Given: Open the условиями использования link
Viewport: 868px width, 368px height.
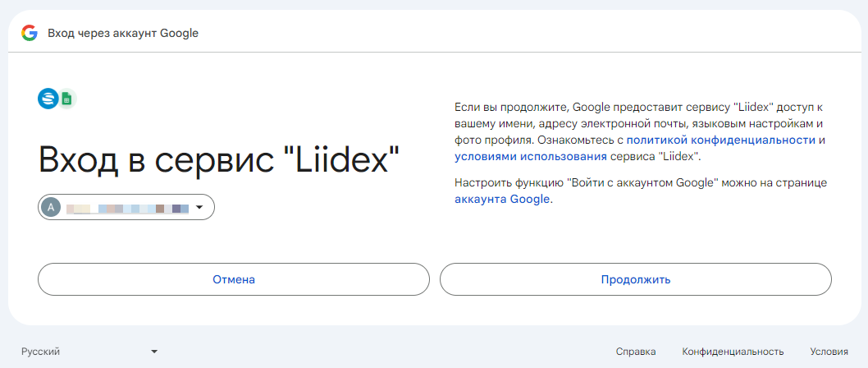Looking at the screenshot, I should (531, 156).
